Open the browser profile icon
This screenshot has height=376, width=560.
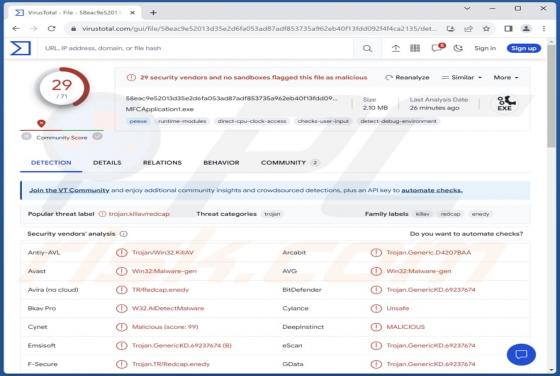coord(526,29)
